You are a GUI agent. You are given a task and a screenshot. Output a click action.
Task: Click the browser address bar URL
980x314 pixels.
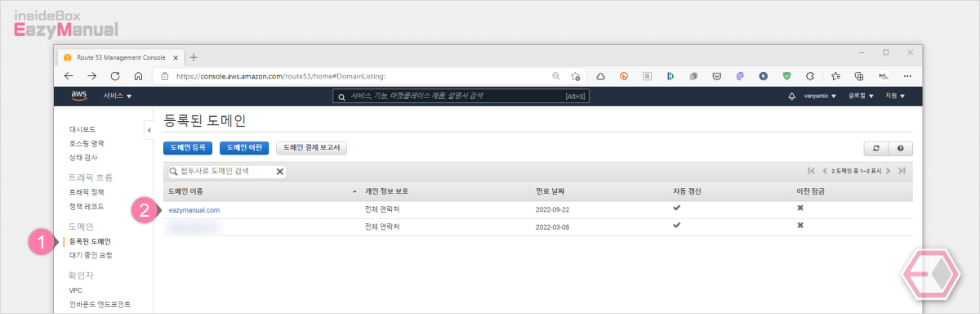click(280, 75)
